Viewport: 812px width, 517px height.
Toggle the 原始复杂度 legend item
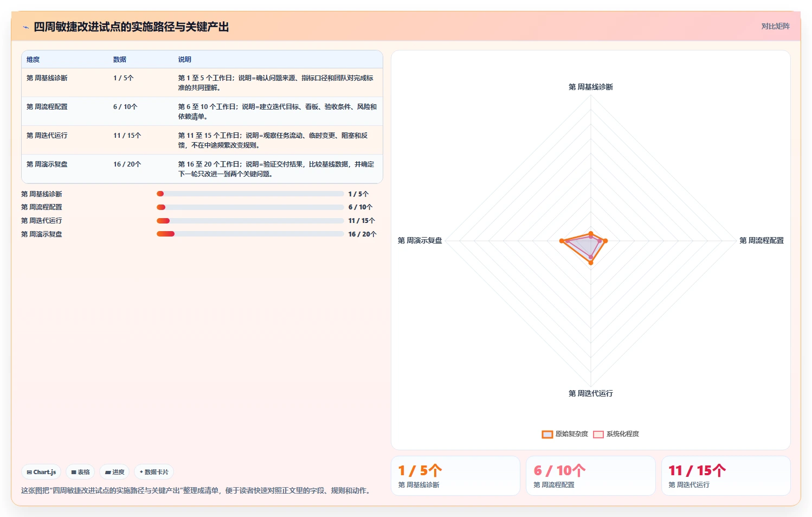coord(565,434)
